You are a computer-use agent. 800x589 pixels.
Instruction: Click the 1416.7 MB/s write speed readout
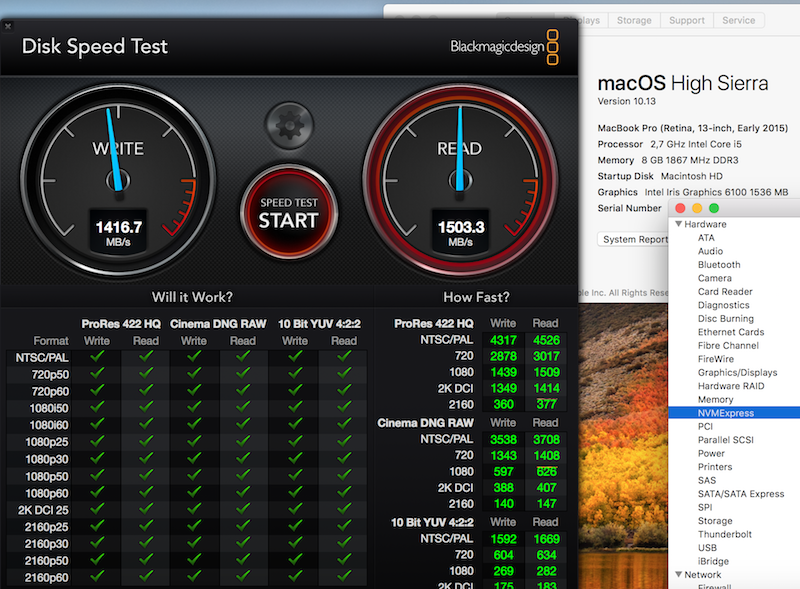[118, 232]
